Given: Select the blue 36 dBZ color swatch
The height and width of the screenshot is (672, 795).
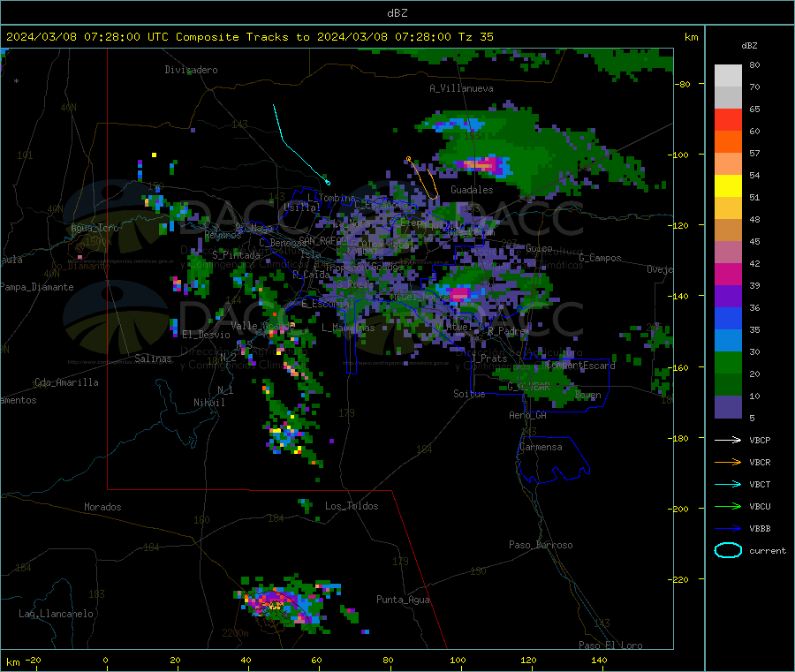Looking at the screenshot, I should click(728, 318).
